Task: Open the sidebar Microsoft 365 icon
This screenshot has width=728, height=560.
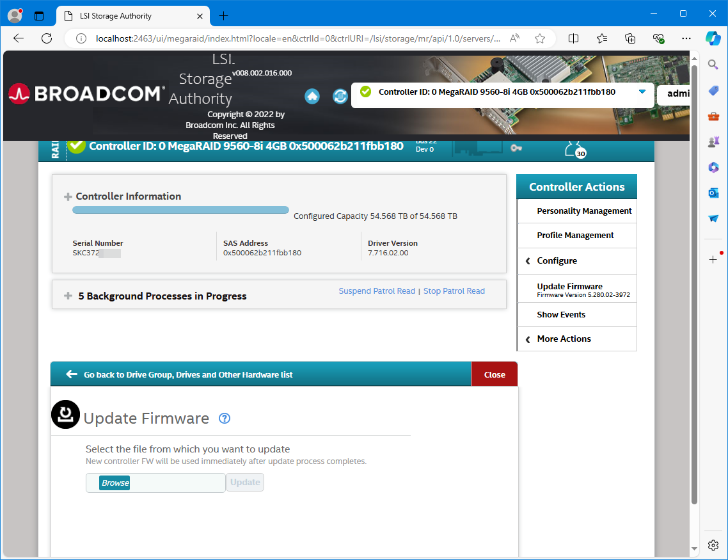Action: [x=713, y=167]
